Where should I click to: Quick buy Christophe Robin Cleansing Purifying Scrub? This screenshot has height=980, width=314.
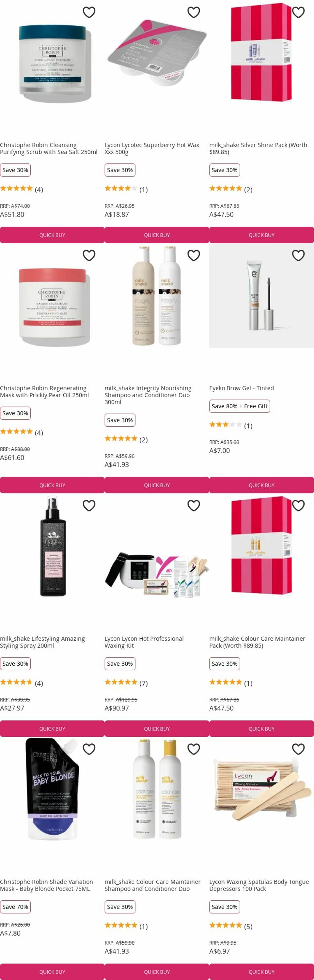point(52,235)
